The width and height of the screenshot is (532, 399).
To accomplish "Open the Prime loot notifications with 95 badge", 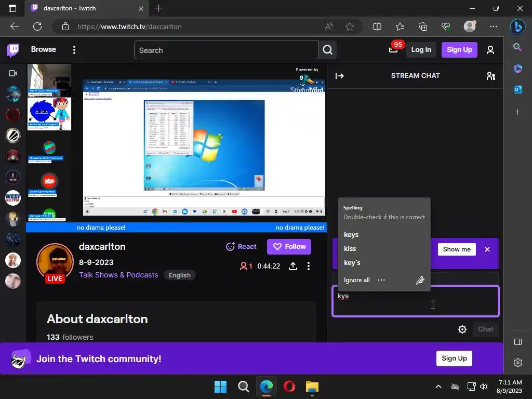I will tap(394, 49).
